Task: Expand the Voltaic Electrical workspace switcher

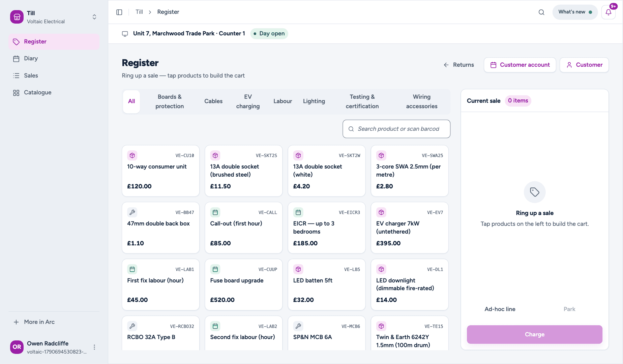Action: point(94,17)
